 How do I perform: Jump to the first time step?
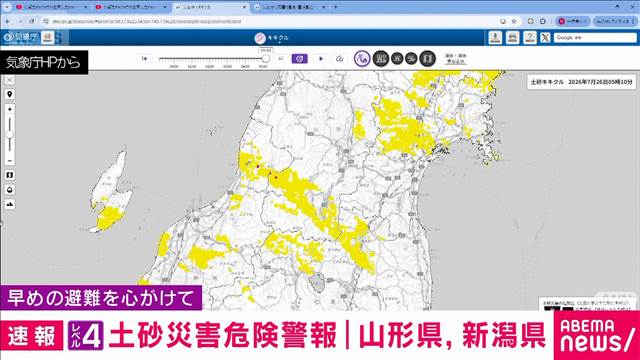144,59
